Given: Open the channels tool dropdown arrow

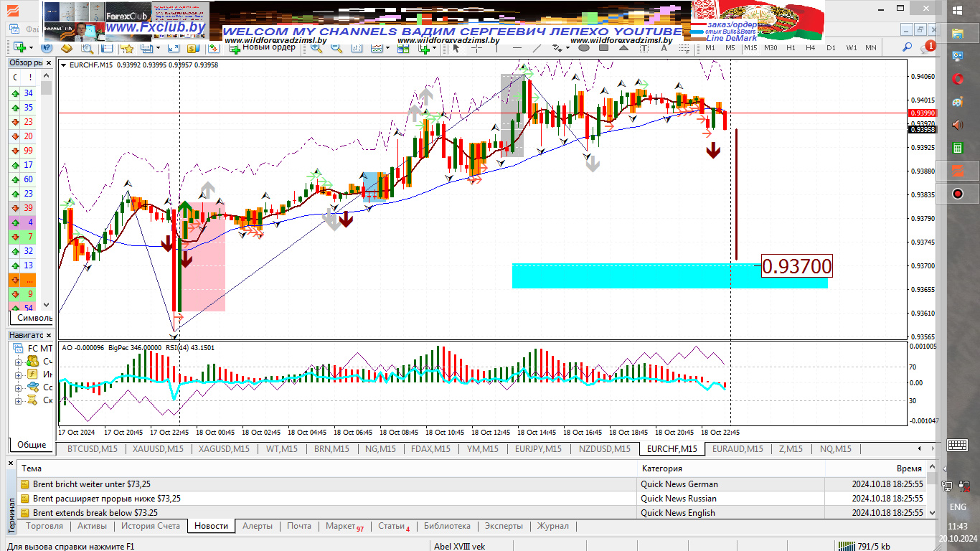Looking at the screenshot, I should tap(567, 48).
